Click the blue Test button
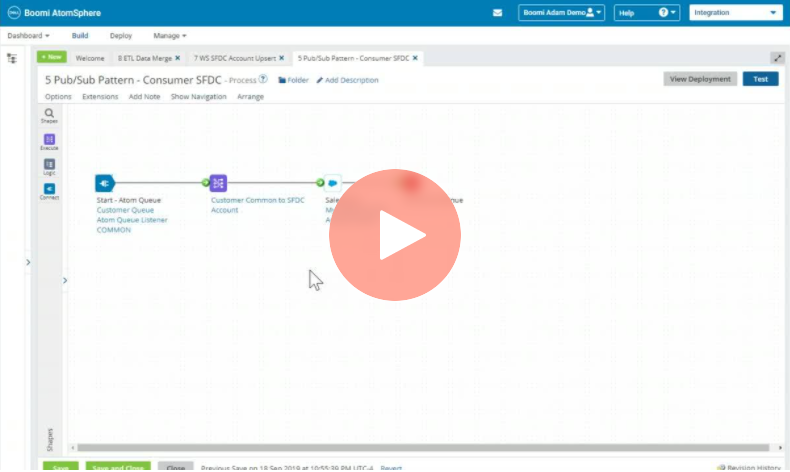 (x=760, y=79)
